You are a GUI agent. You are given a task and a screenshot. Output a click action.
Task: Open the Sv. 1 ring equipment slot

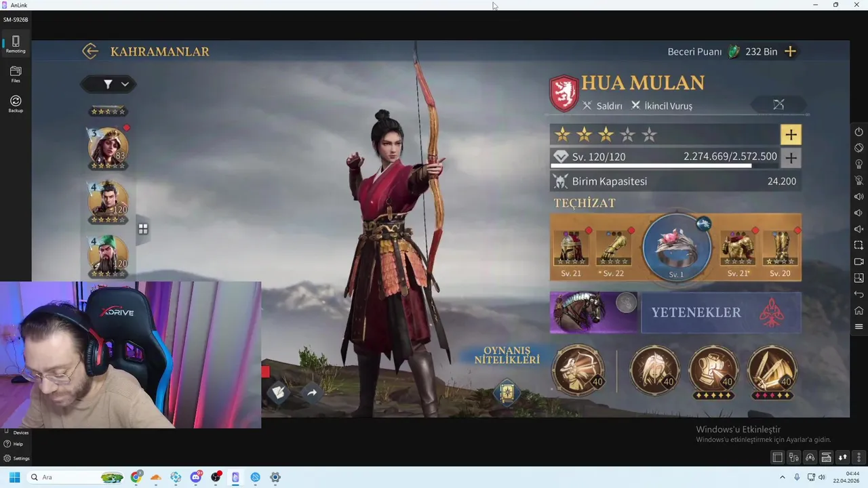676,247
